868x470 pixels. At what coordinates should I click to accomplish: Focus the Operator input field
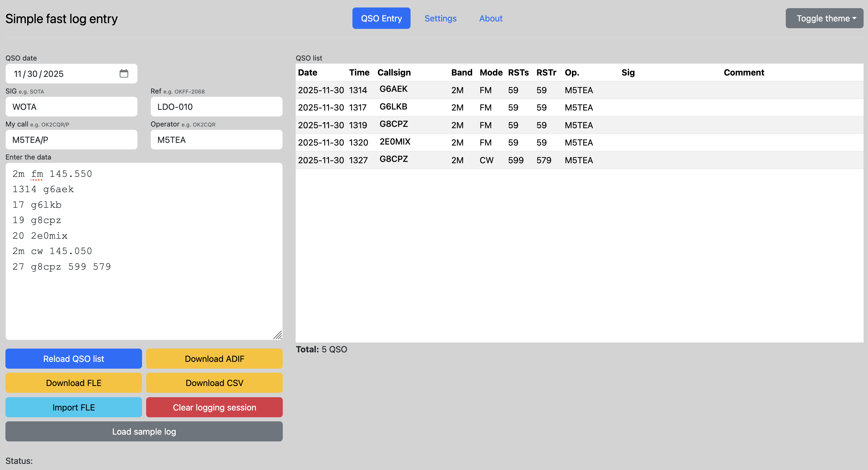tap(216, 140)
